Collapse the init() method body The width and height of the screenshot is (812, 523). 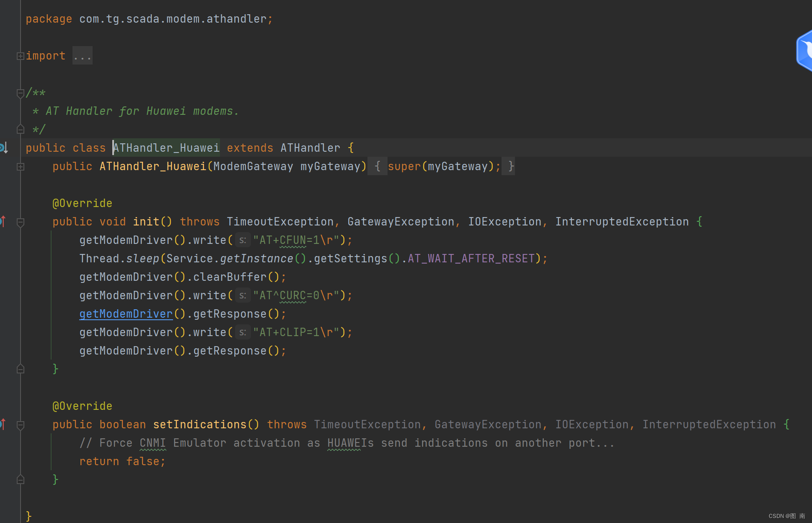click(20, 222)
